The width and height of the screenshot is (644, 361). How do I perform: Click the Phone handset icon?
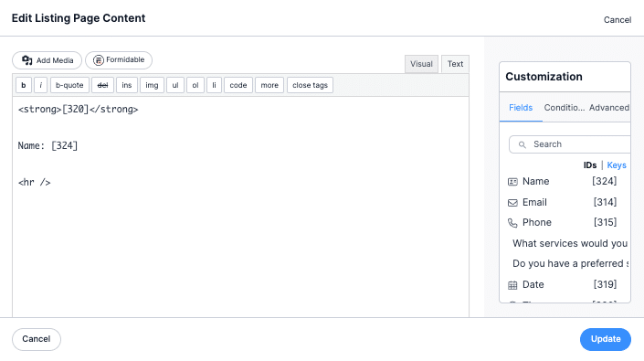pos(512,223)
